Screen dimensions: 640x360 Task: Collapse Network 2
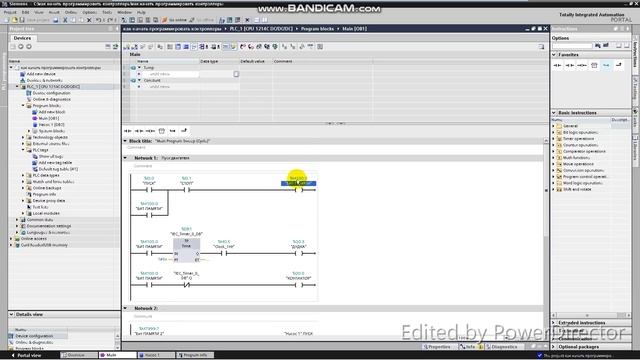125,308
